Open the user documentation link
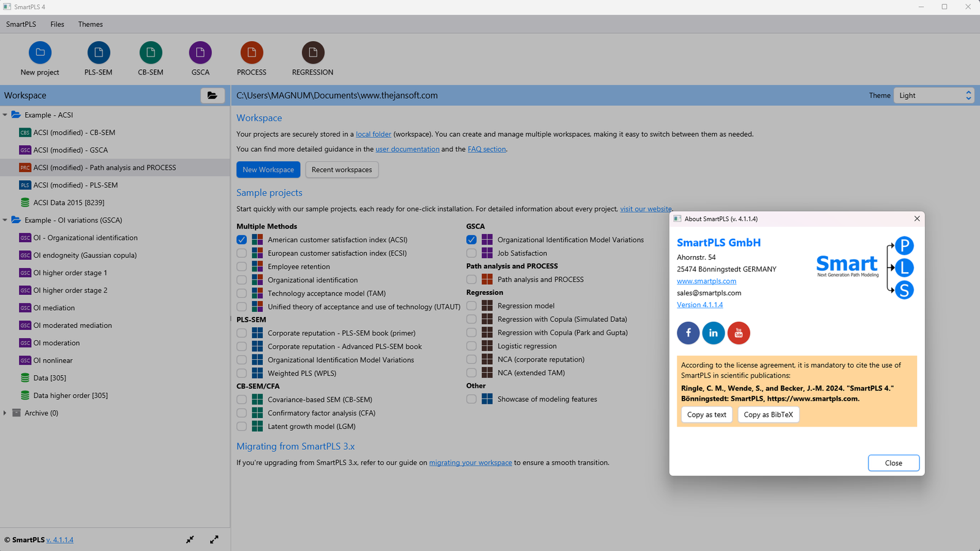The width and height of the screenshot is (980, 551). [x=407, y=149]
